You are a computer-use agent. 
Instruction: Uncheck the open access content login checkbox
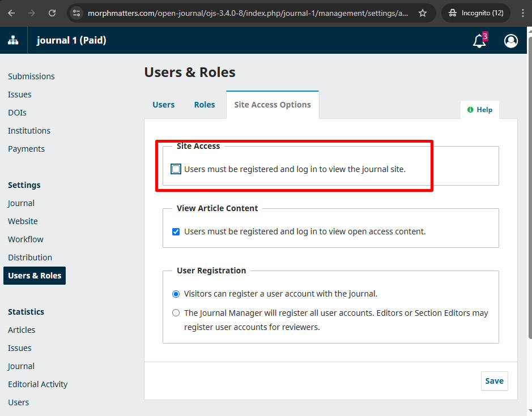pos(176,231)
